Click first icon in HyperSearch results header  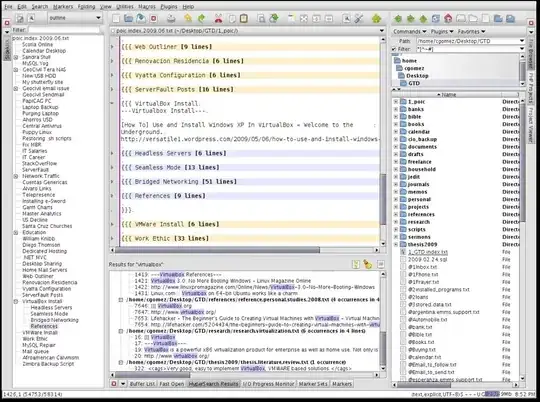[x=356, y=264]
